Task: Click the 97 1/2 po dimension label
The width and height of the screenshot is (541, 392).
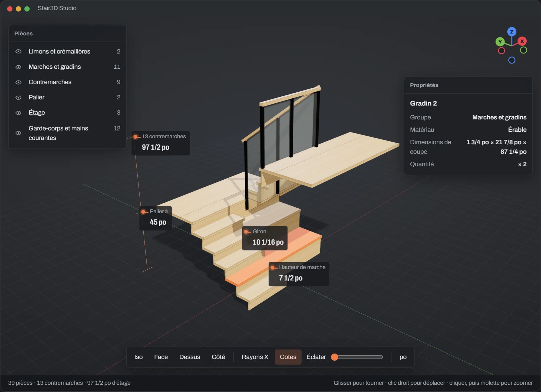Action: tap(156, 147)
